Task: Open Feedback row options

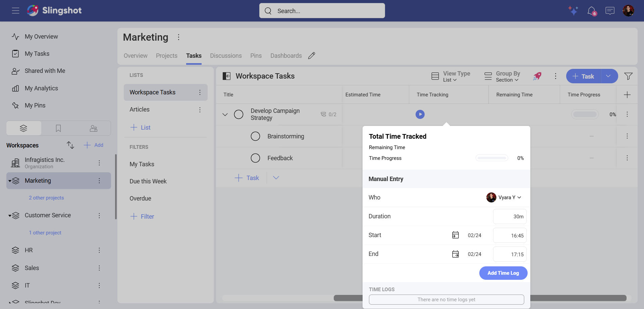Action: tap(627, 158)
